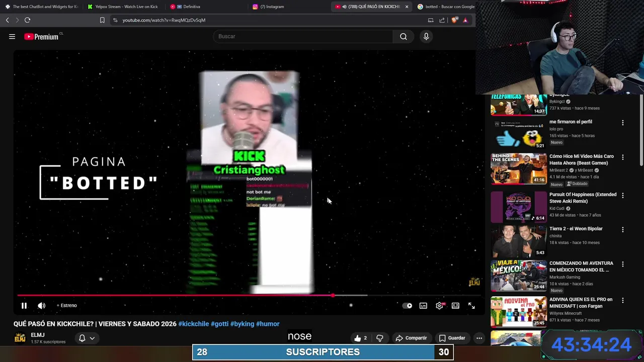The image size is (644, 362).
Task: Switch to the ChatBot and Widgets tab
Action: pyautogui.click(x=42, y=7)
